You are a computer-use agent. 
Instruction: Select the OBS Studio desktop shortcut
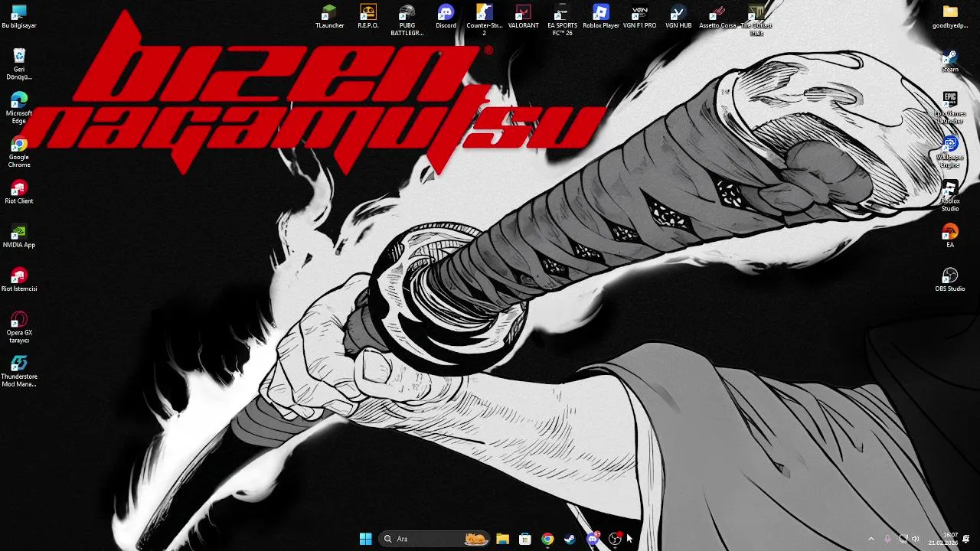(x=950, y=280)
